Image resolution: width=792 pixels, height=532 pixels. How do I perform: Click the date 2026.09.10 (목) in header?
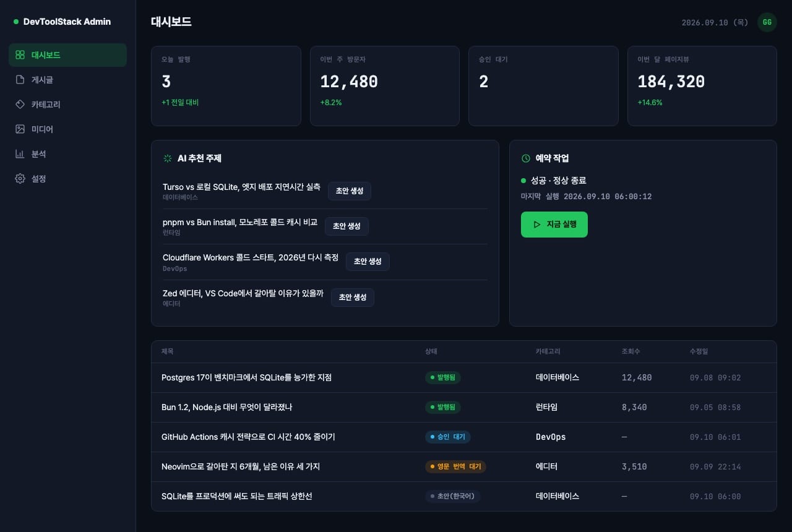coord(715,22)
